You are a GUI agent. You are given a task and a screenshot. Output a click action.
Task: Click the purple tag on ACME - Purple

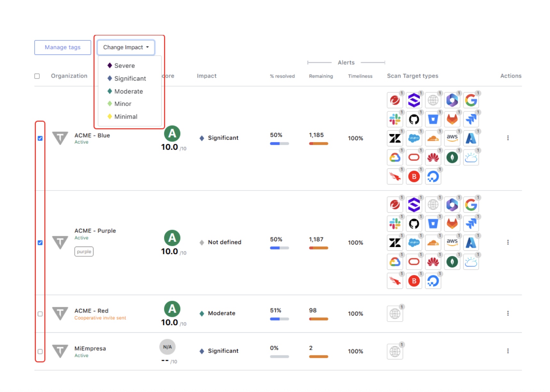(84, 252)
